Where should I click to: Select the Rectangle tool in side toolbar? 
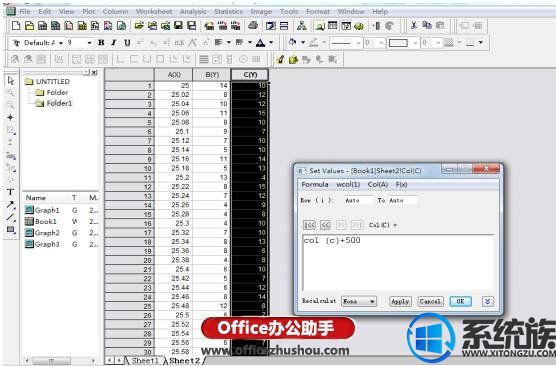pyautogui.click(x=10, y=230)
